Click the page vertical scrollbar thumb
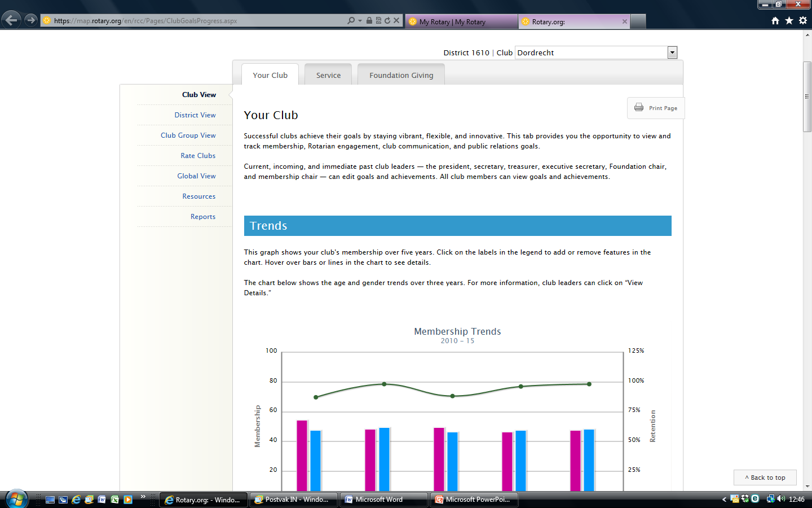The width and height of the screenshot is (812, 508). click(807, 97)
